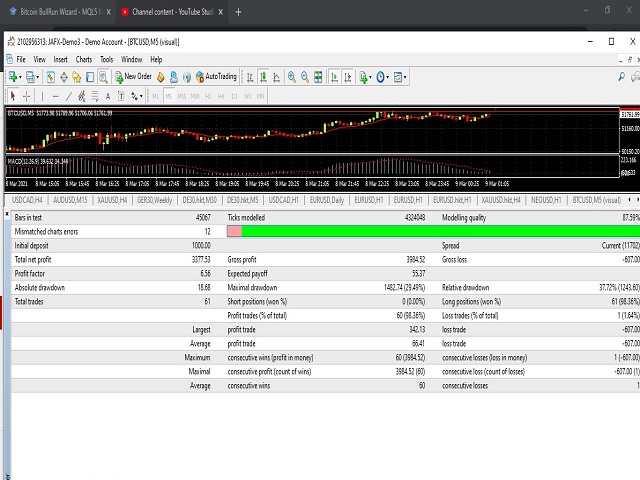
Task: Toggle the AutoTrading button
Action: coord(215,76)
